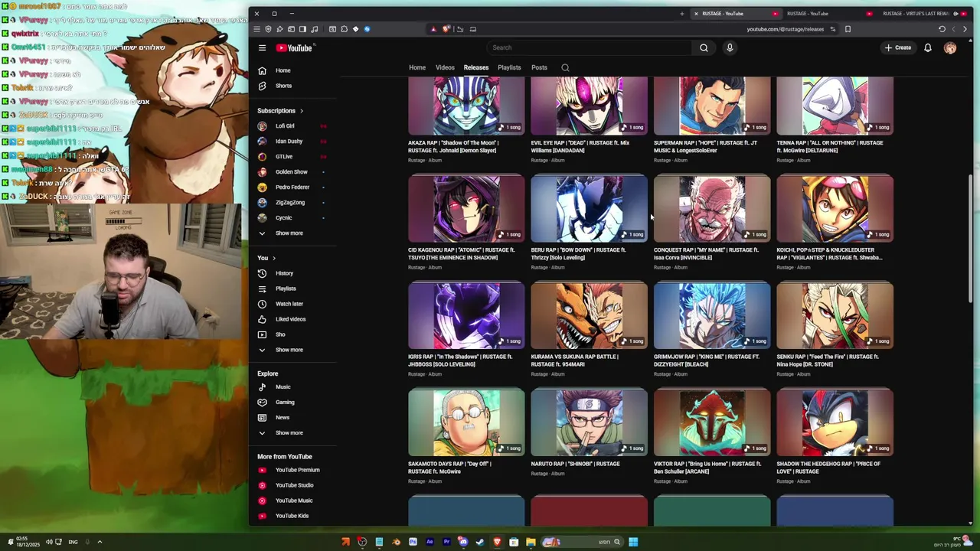Open Liked videos in the sidebar
The height and width of the screenshot is (551, 980).
tap(290, 319)
